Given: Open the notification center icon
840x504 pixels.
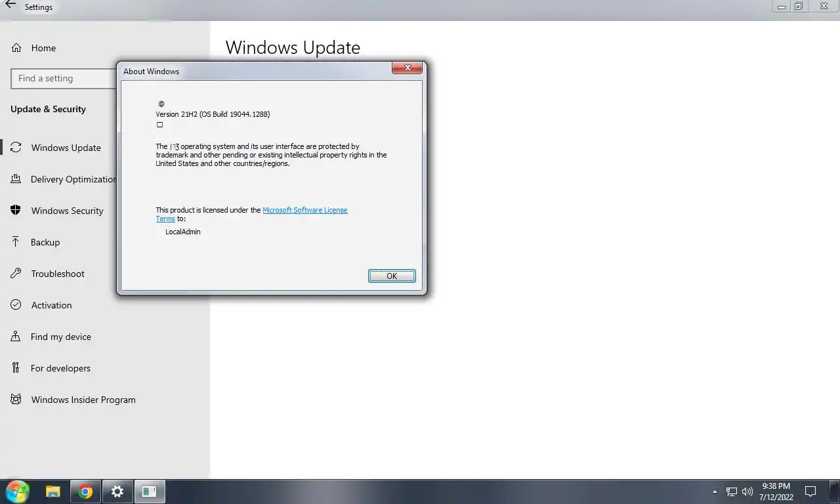Looking at the screenshot, I should pos(810,492).
